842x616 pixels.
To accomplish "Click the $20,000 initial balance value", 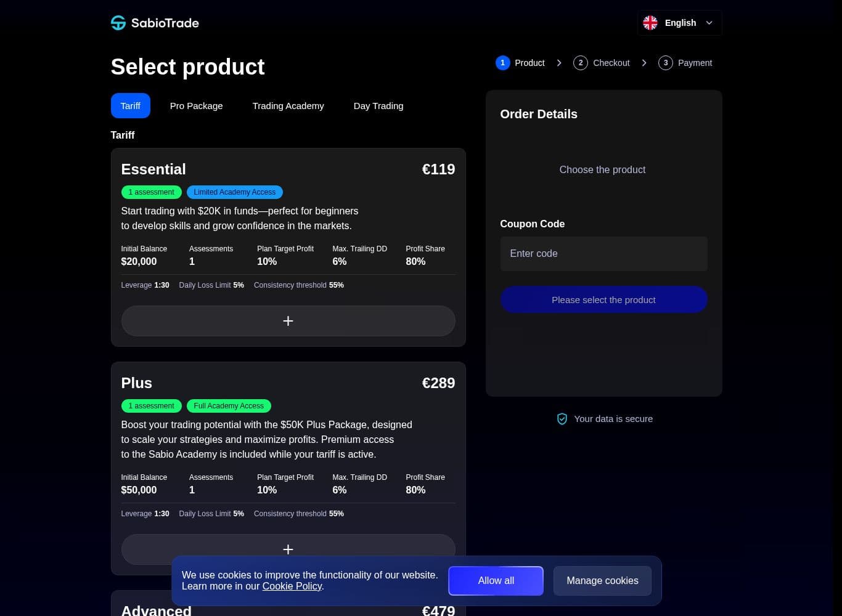I will (x=139, y=262).
